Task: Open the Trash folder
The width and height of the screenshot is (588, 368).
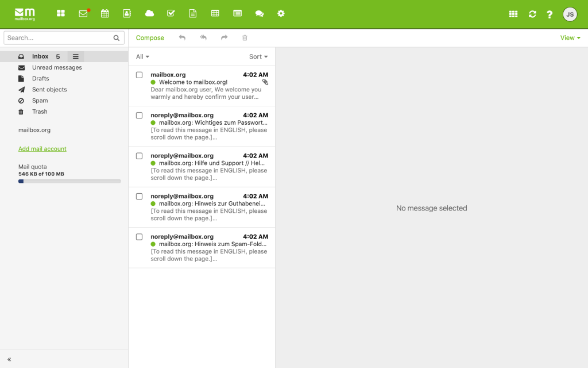Action: (x=64, y=112)
